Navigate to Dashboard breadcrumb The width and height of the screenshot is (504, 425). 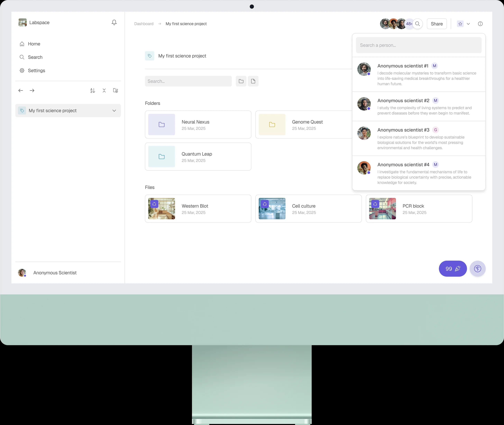point(144,24)
